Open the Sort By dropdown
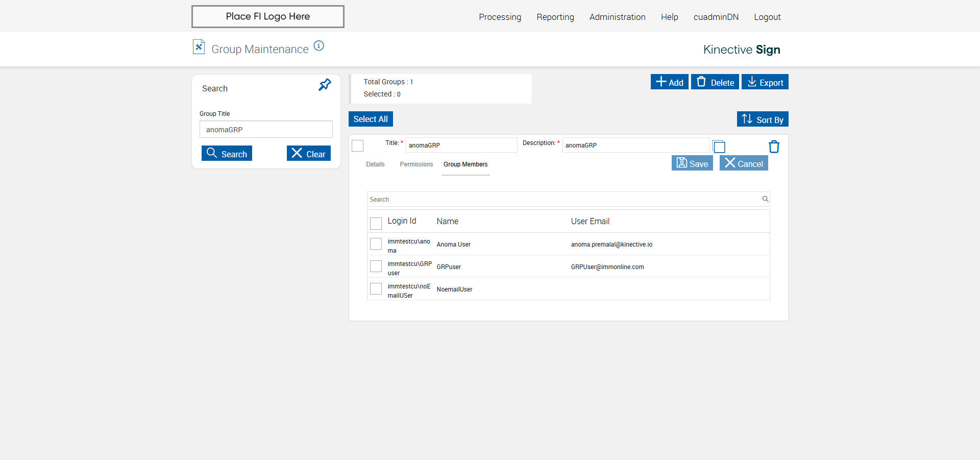The height and width of the screenshot is (460, 980). pyautogui.click(x=763, y=119)
